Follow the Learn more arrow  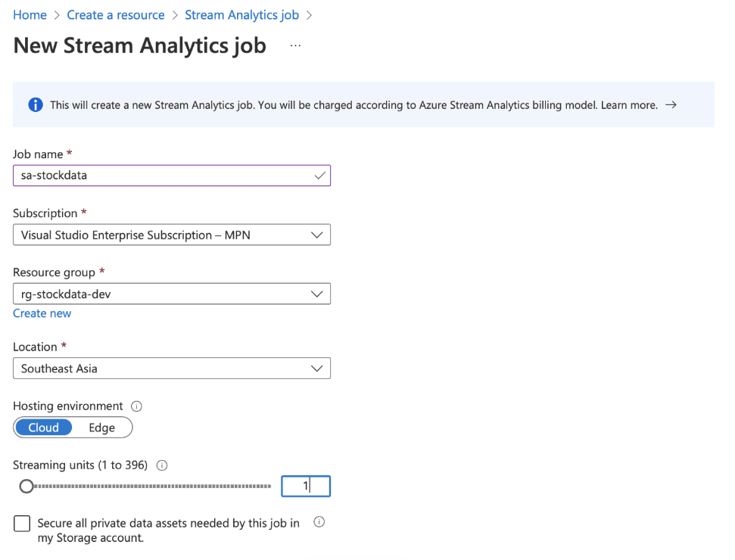(x=671, y=105)
